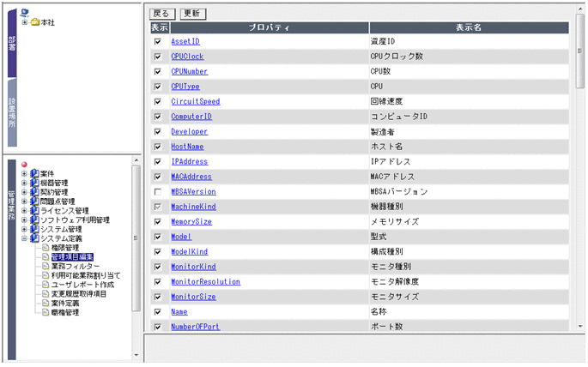Expand the 機器管理 tree node
The image size is (588, 367).
pos(24,183)
